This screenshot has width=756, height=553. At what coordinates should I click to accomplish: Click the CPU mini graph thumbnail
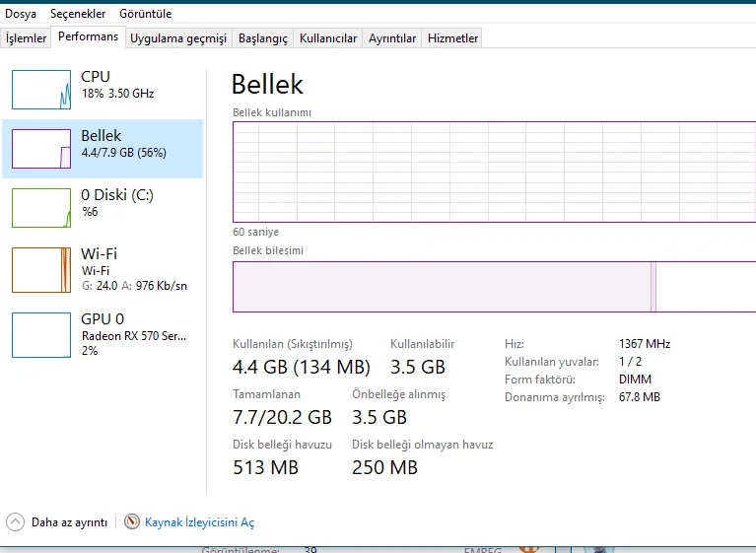pyautogui.click(x=41, y=89)
